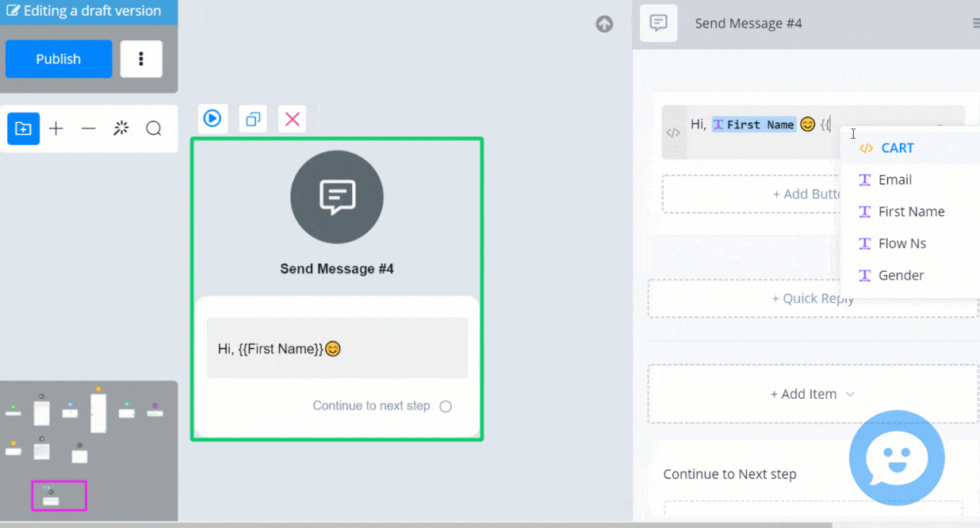The height and width of the screenshot is (528, 980).
Task: Click the flow minimap thumbnail highlighted region
Action: (59, 495)
